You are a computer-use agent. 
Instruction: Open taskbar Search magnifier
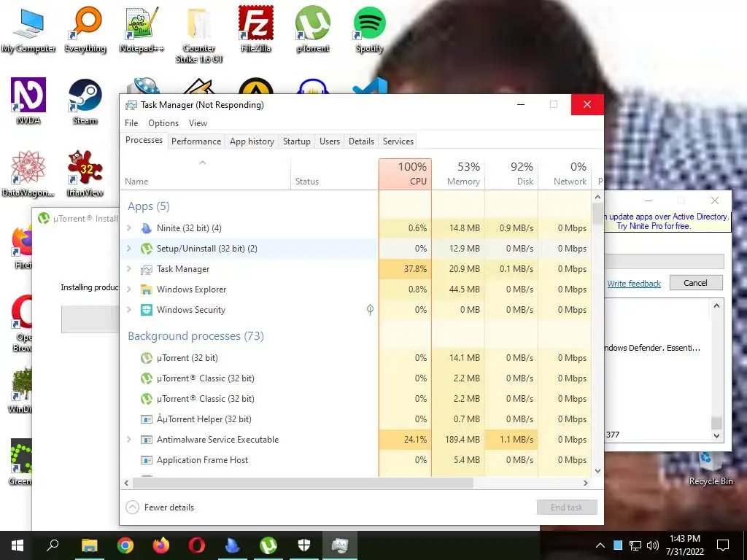click(53, 545)
